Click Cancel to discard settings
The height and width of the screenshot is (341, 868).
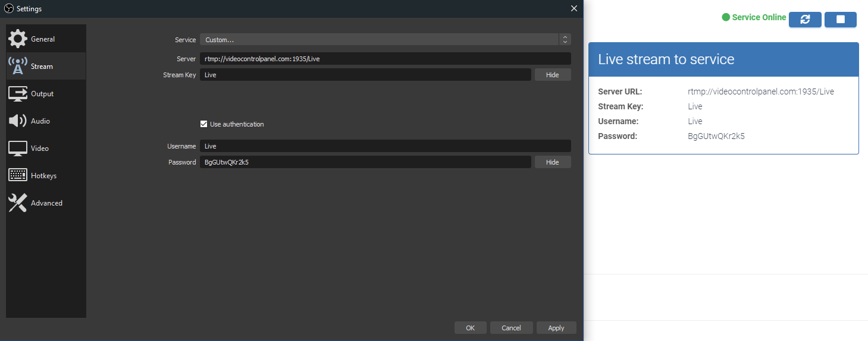pyautogui.click(x=511, y=328)
